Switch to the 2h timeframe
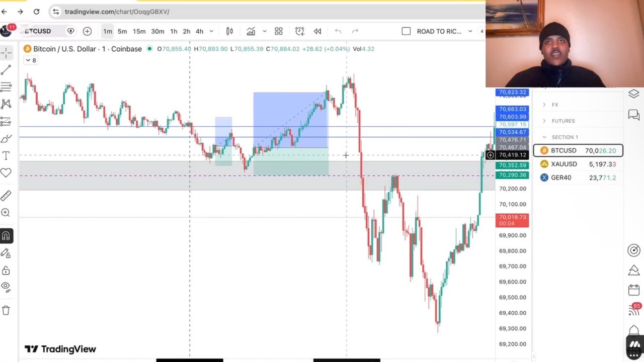The width and height of the screenshot is (644, 362). (x=187, y=31)
